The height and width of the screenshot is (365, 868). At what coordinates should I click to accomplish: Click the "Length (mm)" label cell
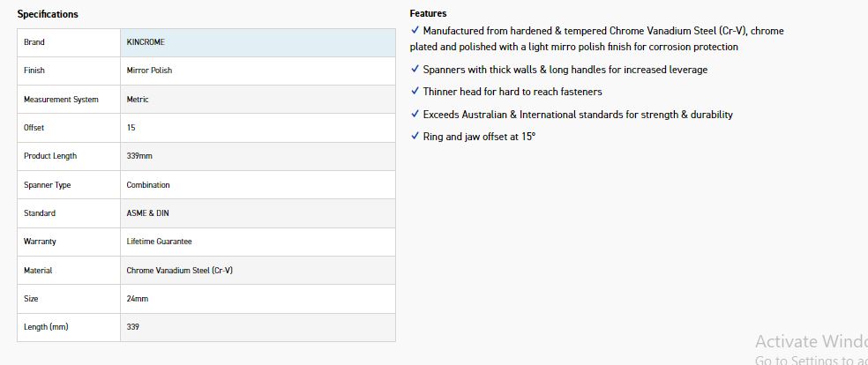coord(69,327)
